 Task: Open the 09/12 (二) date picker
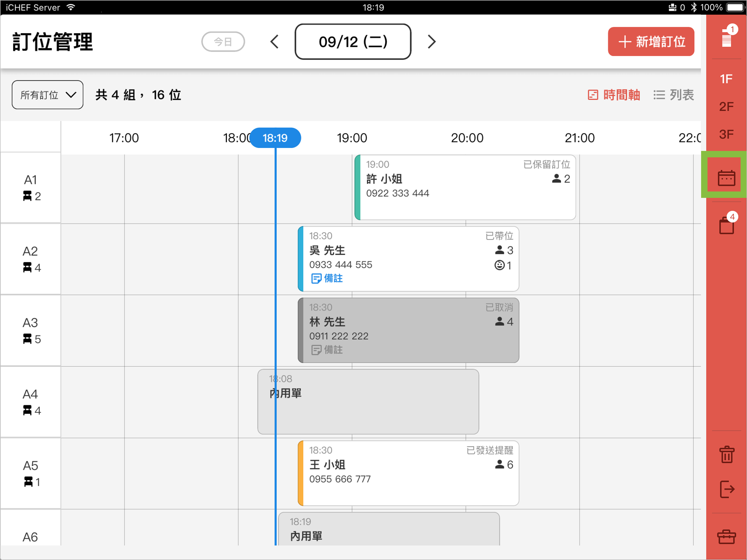(353, 42)
